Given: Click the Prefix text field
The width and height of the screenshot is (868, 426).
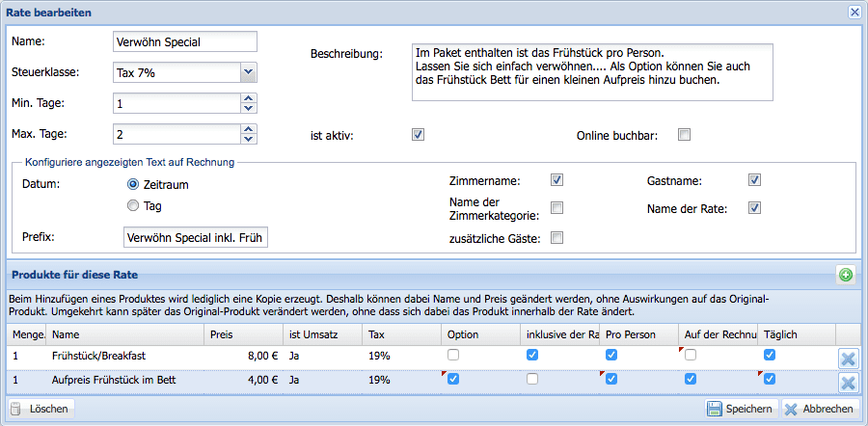Looking at the screenshot, I should 196,237.
